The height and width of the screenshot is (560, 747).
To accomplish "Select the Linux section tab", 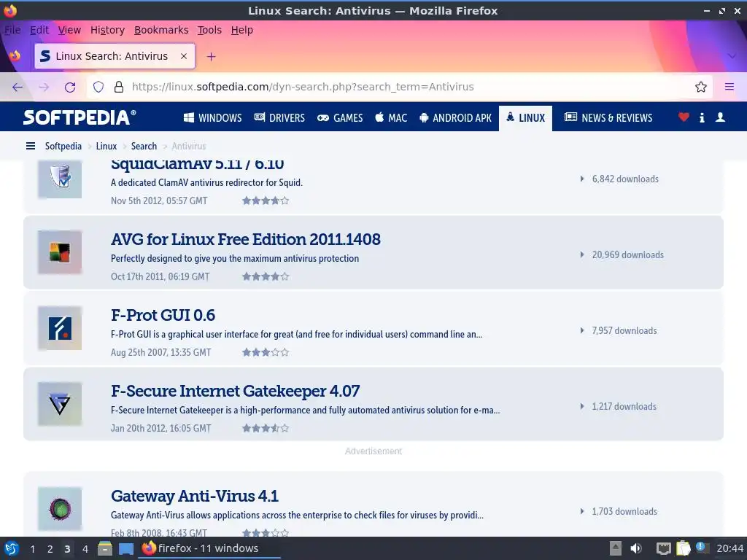I will pyautogui.click(x=525, y=117).
